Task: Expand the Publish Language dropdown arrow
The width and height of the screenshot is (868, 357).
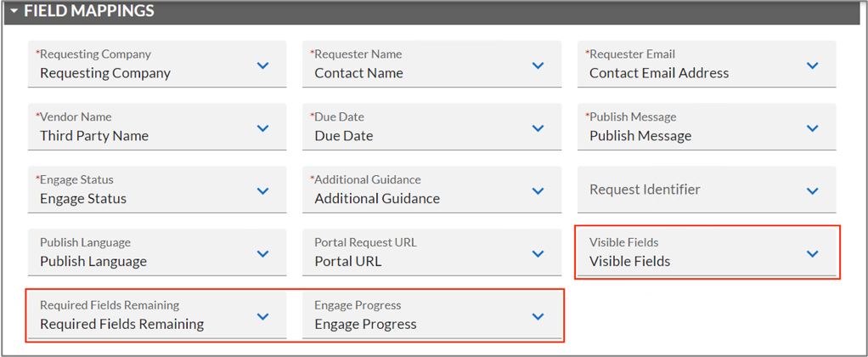Action: coord(263,253)
